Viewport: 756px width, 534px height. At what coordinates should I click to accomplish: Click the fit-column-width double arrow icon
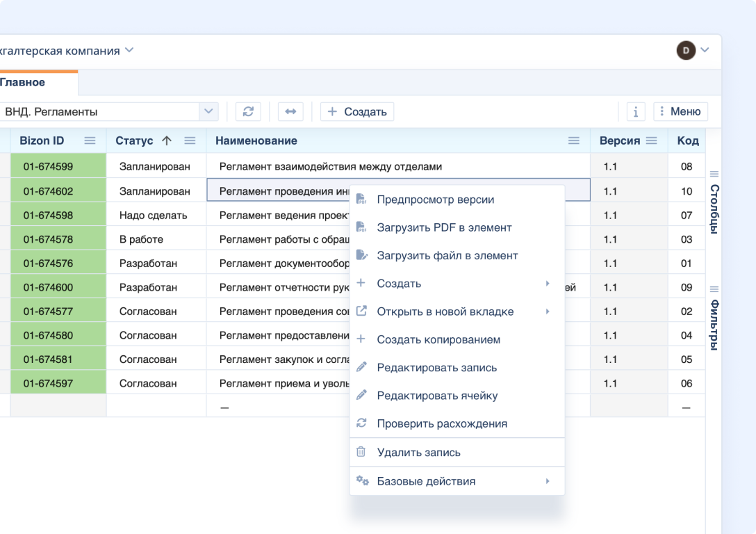point(290,111)
